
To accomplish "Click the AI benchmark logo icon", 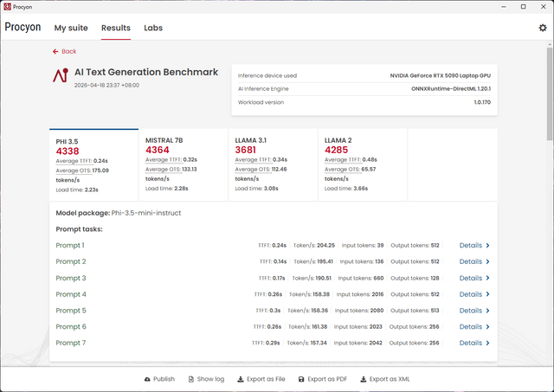I will (x=61, y=75).
